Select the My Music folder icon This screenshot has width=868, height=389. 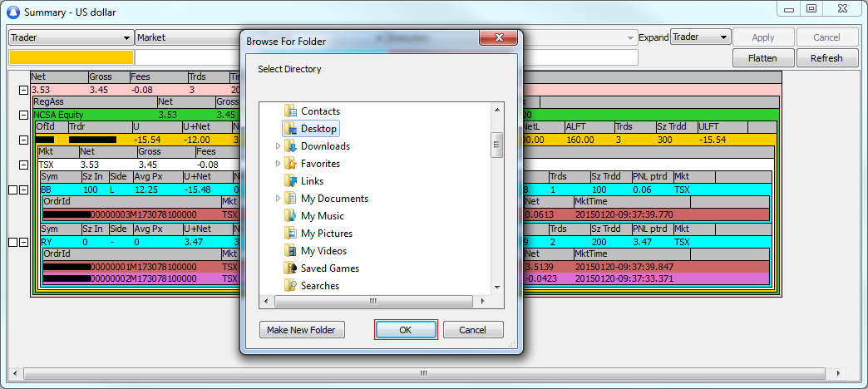[290, 216]
